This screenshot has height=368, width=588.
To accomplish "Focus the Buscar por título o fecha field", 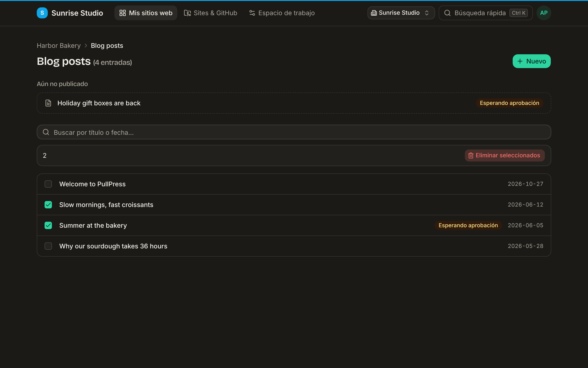I will (294, 132).
